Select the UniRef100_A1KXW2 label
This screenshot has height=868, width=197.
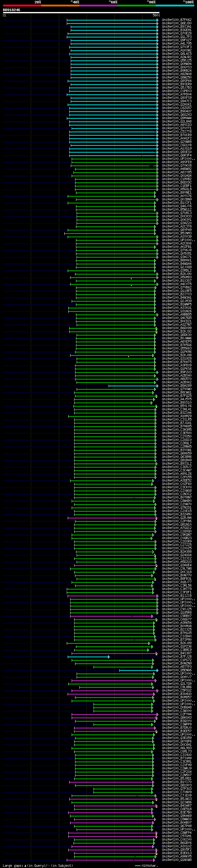[177, 50]
